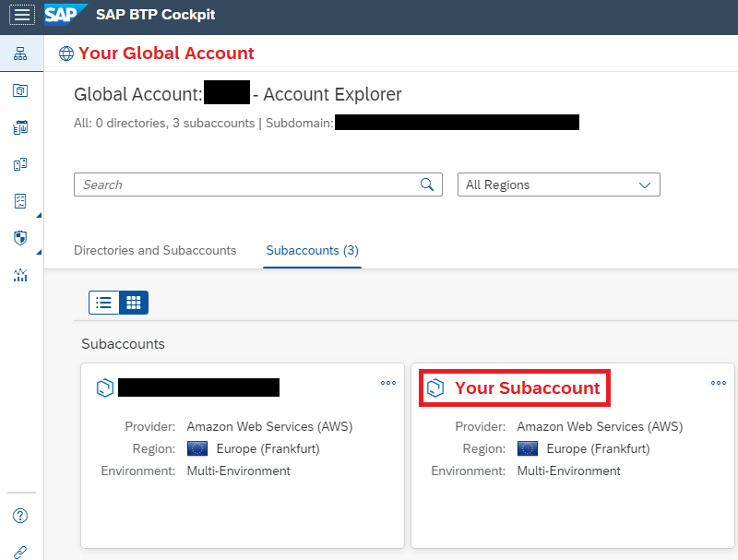Expand submenu arrow beside the shield icon
This screenshot has width=738, height=560.
[39, 252]
